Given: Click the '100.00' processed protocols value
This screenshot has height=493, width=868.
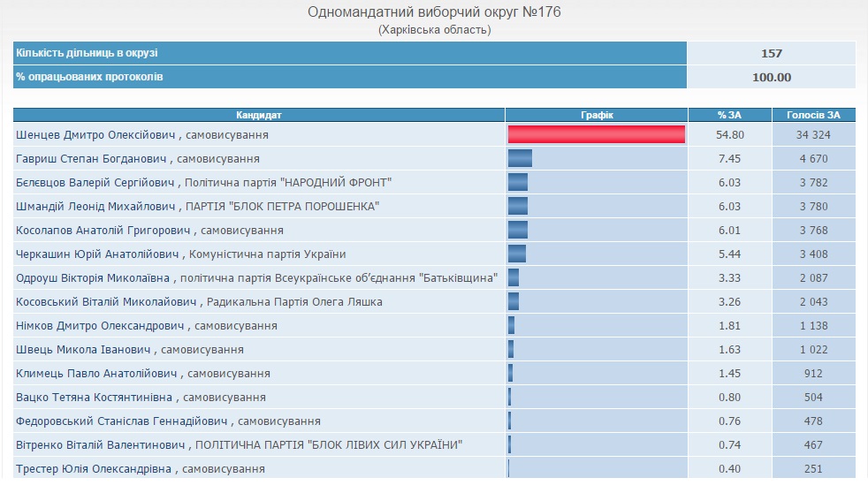Looking at the screenshot, I should 772,77.
